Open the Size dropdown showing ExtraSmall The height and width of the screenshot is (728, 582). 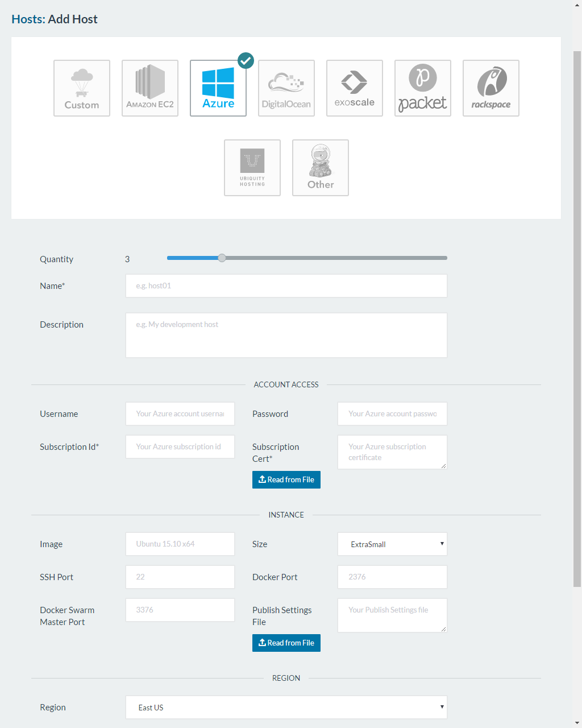click(x=392, y=544)
